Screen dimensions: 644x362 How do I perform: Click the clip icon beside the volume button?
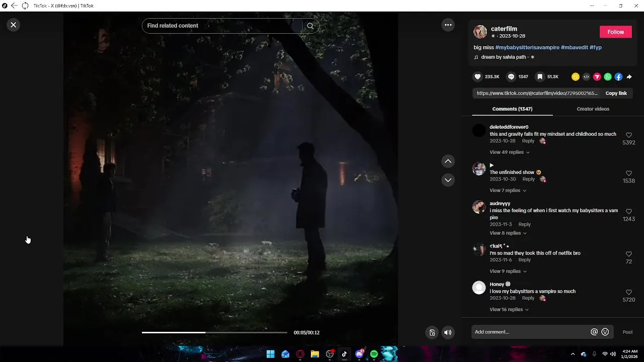pos(432,332)
